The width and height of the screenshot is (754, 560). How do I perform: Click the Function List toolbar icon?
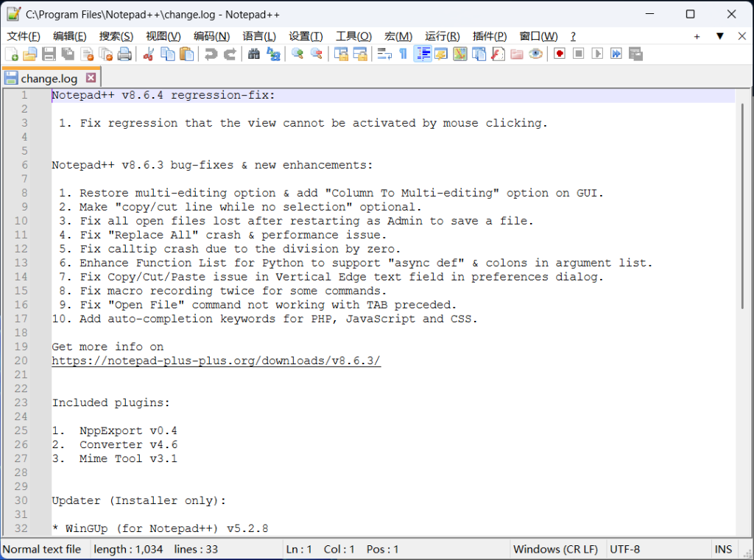pos(498,54)
